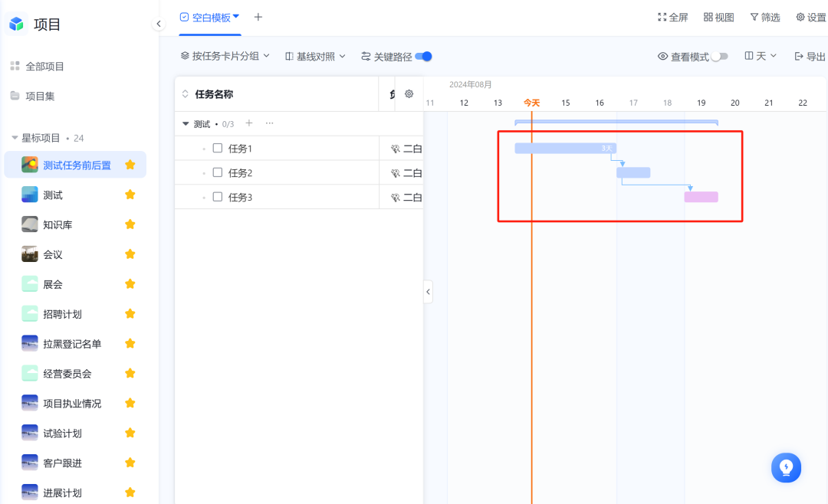Open the 视图 view options
Viewport: 828px width, 504px height.
(x=718, y=18)
